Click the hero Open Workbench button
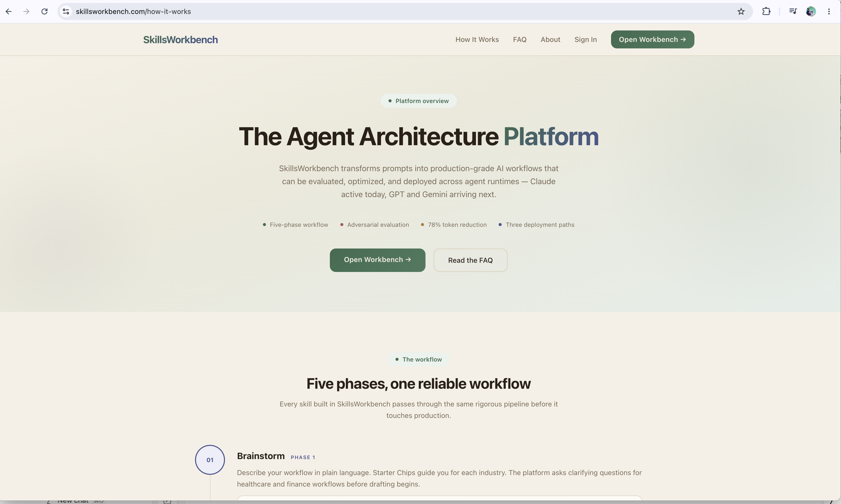This screenshot has width=841, height=504. click(x=378, y=260)
